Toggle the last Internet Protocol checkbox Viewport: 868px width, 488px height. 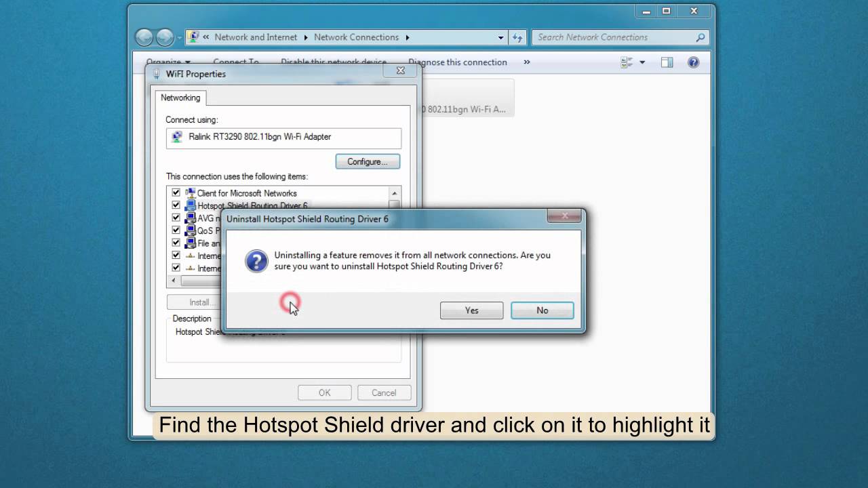(176, 268)
